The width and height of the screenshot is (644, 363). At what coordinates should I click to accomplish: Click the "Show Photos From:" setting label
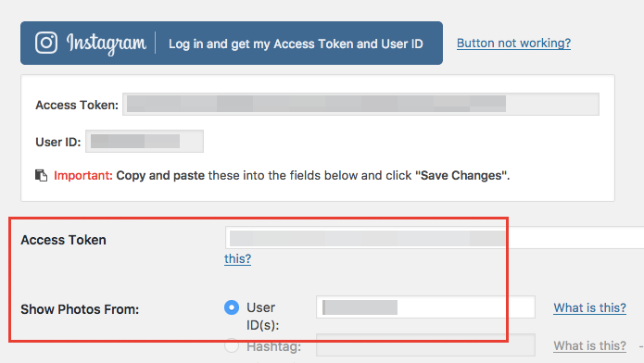coord(80,309)
